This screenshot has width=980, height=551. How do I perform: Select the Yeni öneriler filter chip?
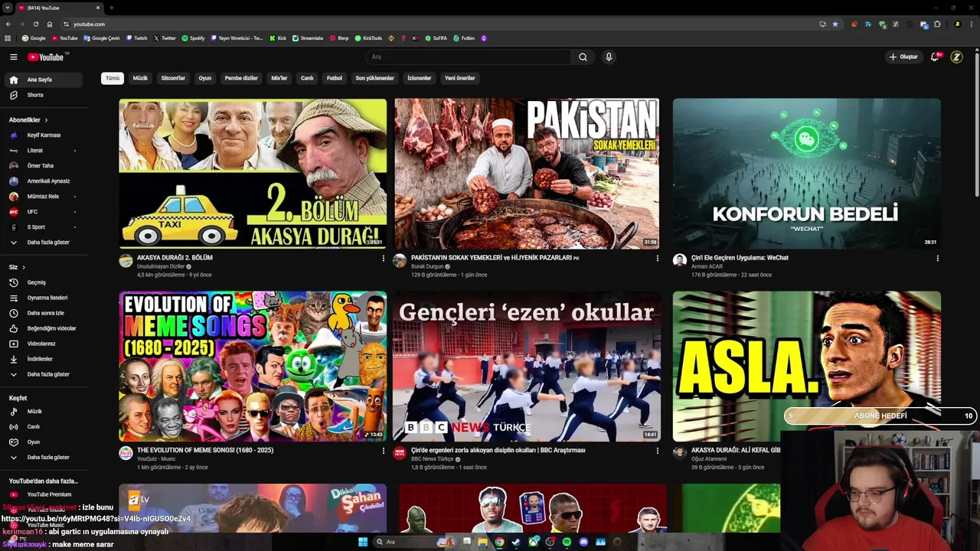(x=460, y=78)
